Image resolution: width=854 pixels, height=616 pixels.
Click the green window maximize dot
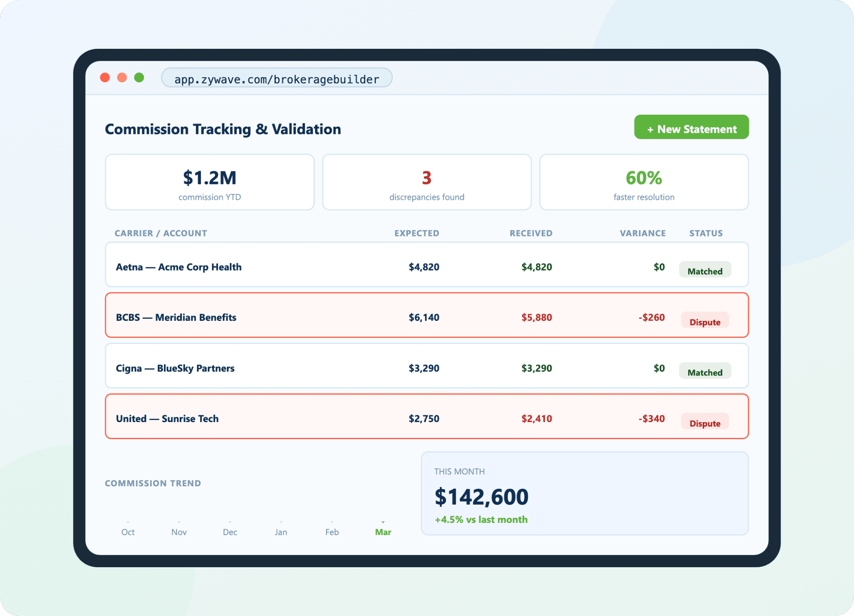(x=139, y=78)
